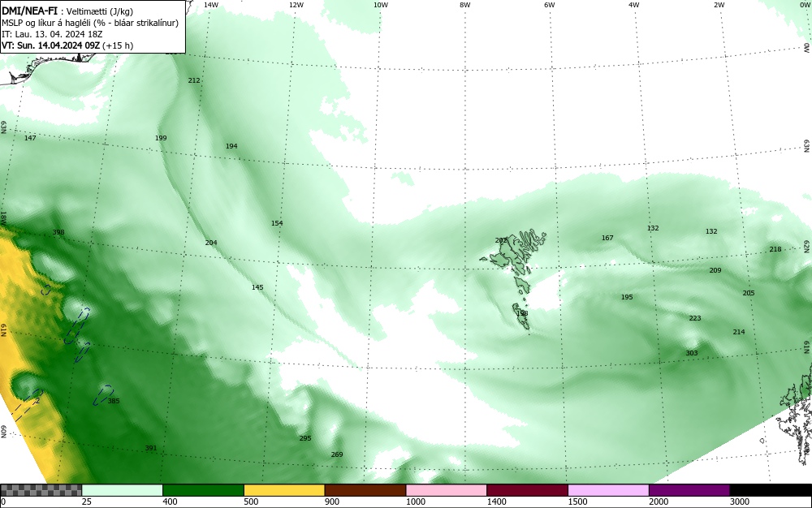
Task: Click the "18W" longitude label
Action: (x=3, y=217)
